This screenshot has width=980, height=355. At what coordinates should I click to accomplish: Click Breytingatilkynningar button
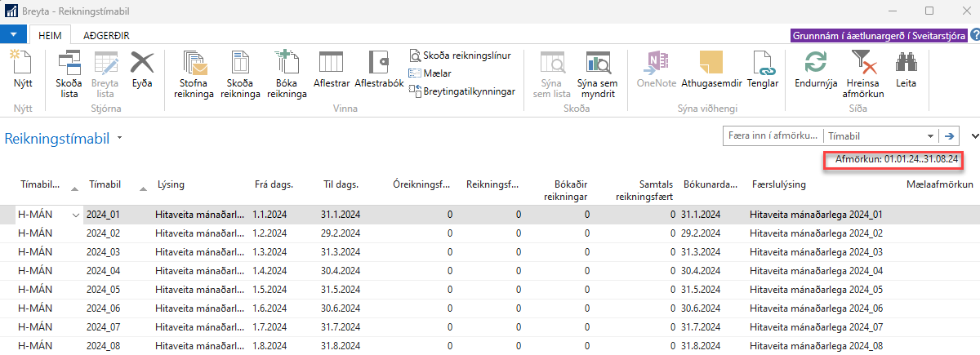click(462, 91)
